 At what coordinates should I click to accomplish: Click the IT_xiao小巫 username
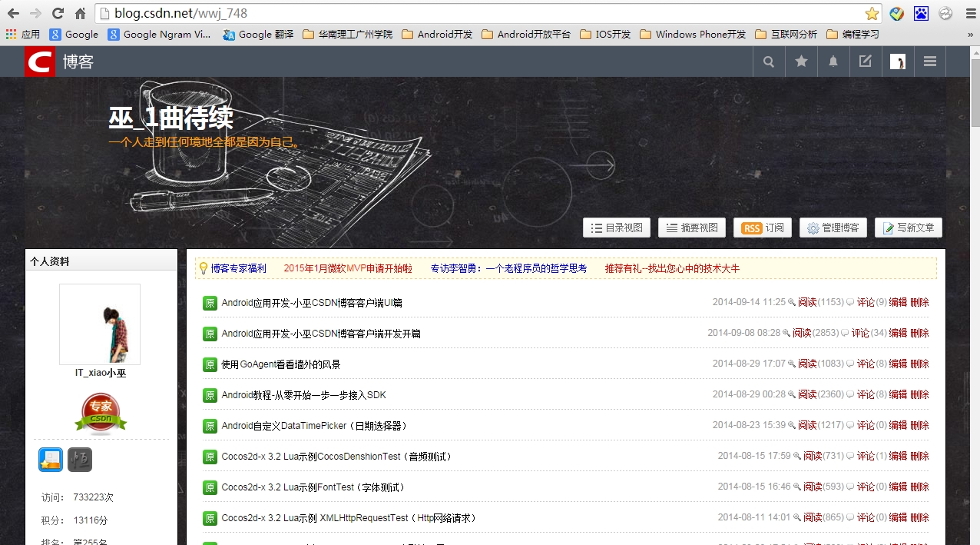pyautogui.click(x=101, y=373)
